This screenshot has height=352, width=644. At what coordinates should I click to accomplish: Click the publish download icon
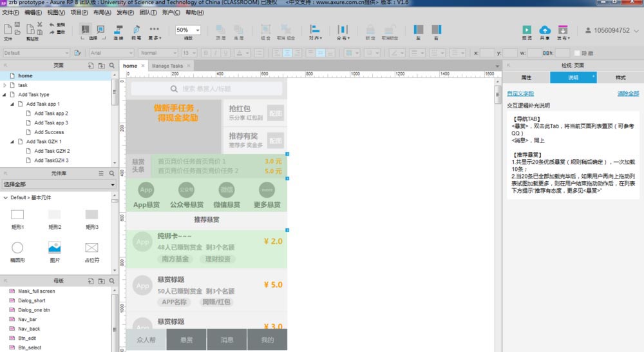pyautogui.click(x=563, y=30)
